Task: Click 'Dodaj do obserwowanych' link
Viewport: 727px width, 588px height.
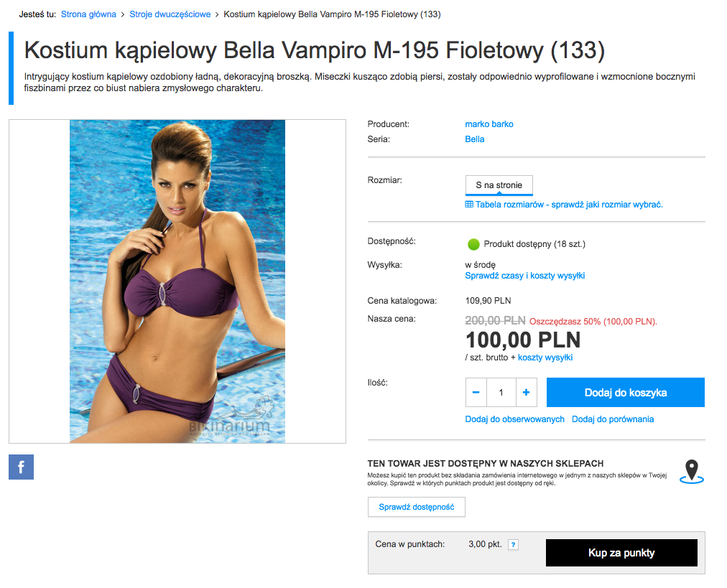Action: [514, 419]
